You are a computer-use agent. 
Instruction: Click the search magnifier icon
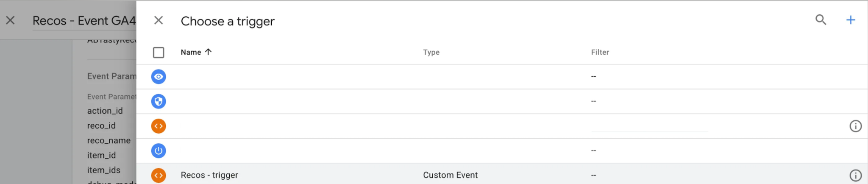click(x=821, y=20)
